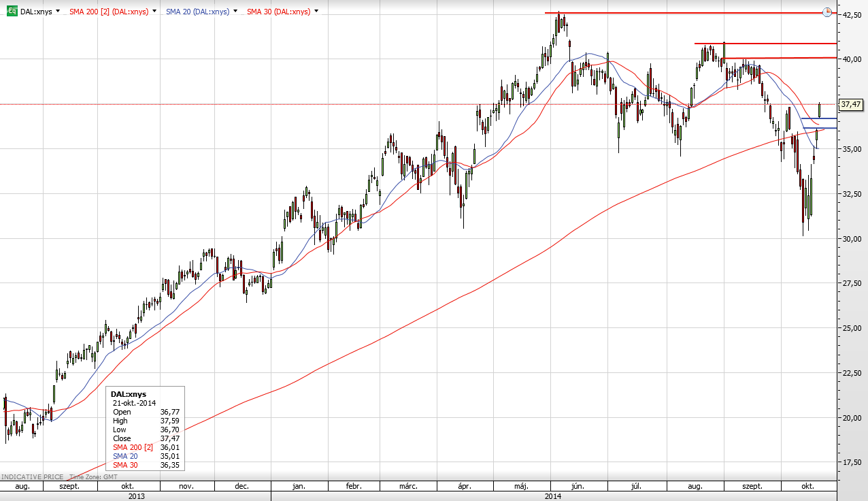Screen dimensions: 868x501
Task: Click the DAL:xnys label in the chart header
Action: [x=36, y=12]
